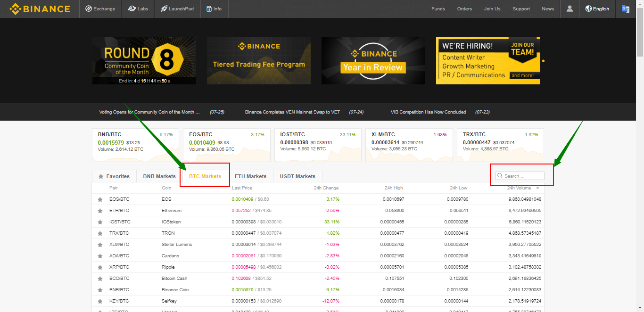Open the We're Hiring banner
Viewport: 644px width, 312px height.
488,61
